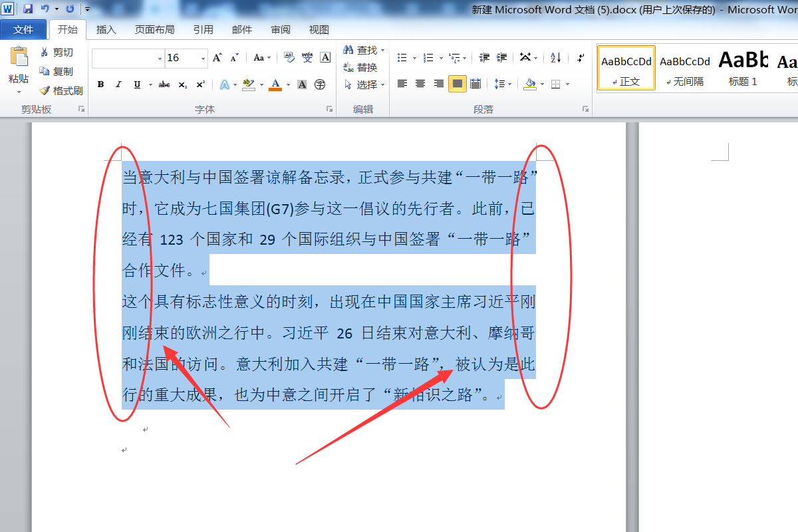
Task: Open the line spacing options
Action: [x=503, y=84]
